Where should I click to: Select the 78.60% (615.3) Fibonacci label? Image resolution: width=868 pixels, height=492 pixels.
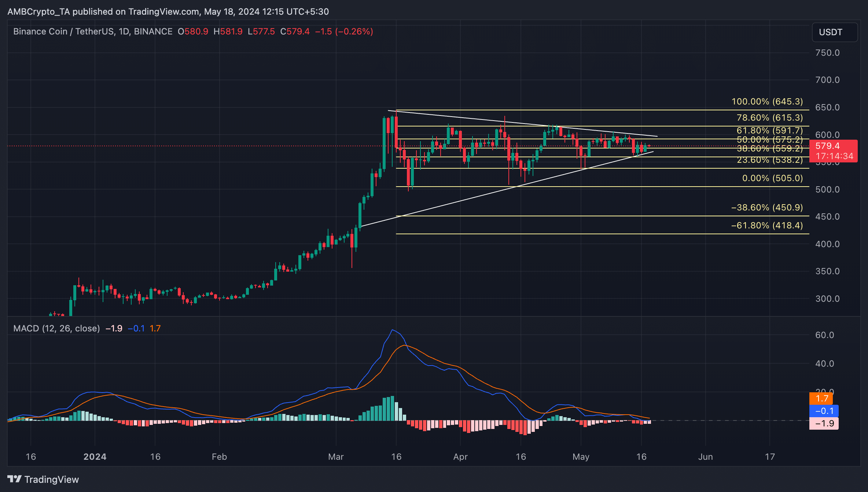tap(770, 118)
